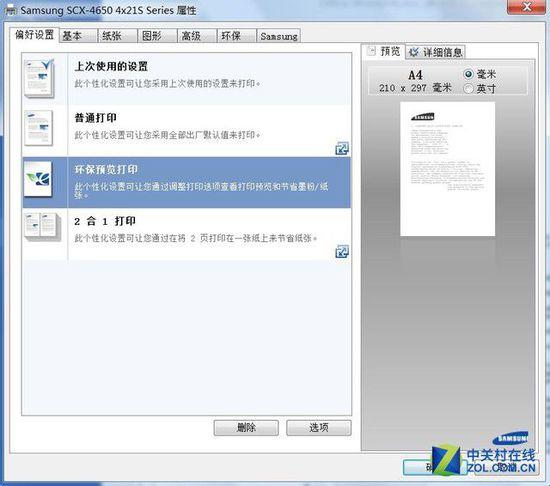Click description text under 2 合 1 打印
Viewport: 550px width, 486px height.
(x=195, y=238)
